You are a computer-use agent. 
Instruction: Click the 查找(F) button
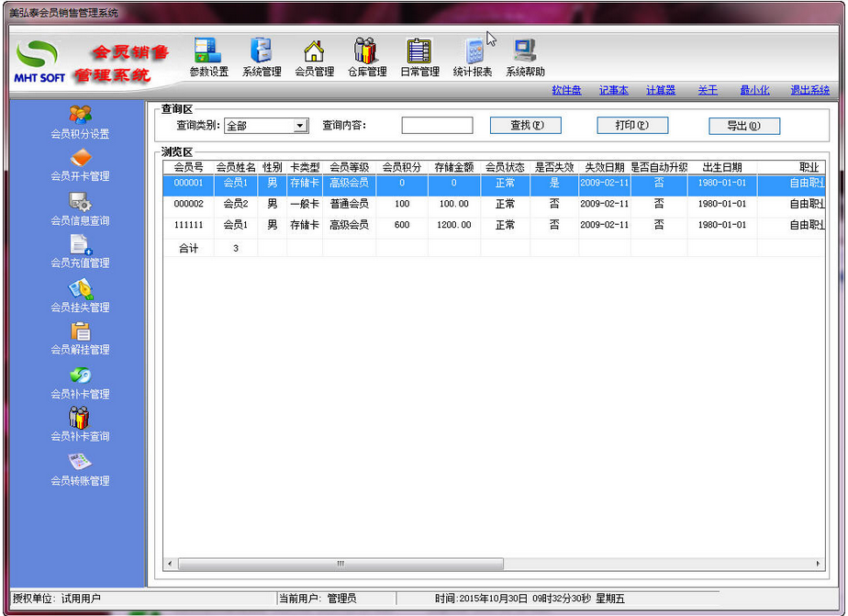click(x=526, y=126)
